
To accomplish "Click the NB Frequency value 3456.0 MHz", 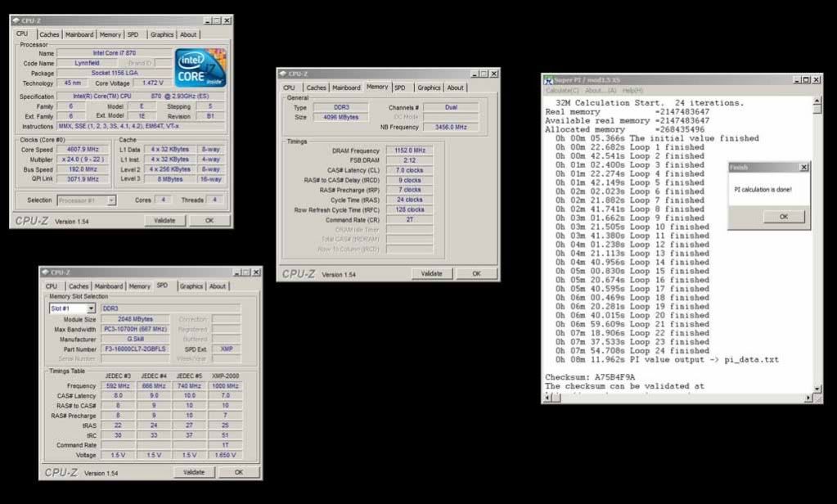I will (x=451, y=127).
